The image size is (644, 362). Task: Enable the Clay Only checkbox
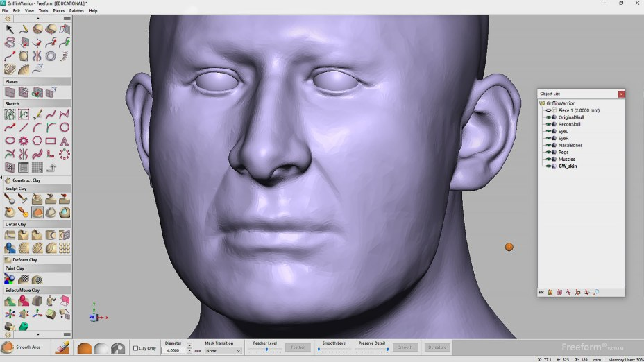[136, 348]
